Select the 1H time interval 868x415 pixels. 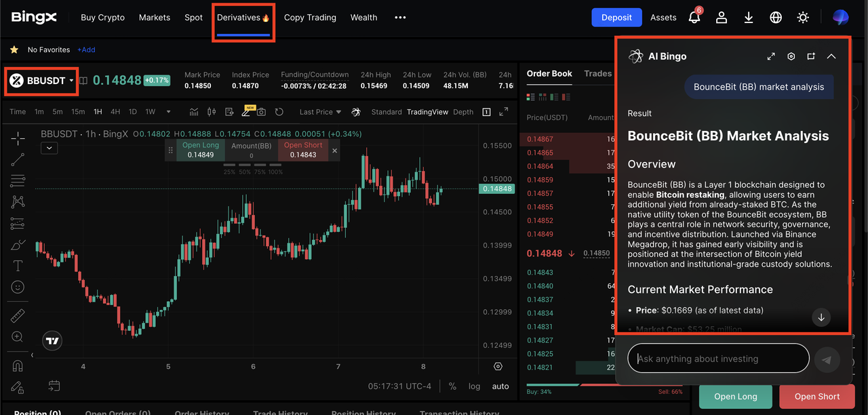click(98, 112)
